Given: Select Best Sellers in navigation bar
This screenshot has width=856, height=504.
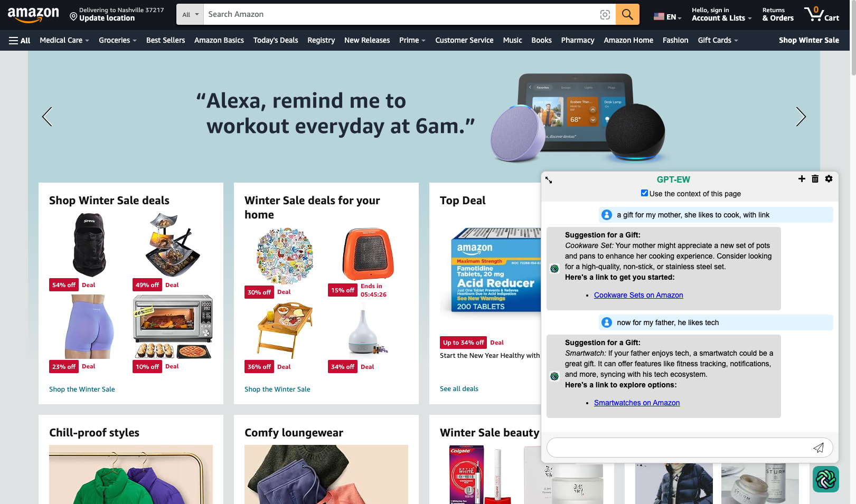Looking at the screenshot, I should (x=165, y=40).
